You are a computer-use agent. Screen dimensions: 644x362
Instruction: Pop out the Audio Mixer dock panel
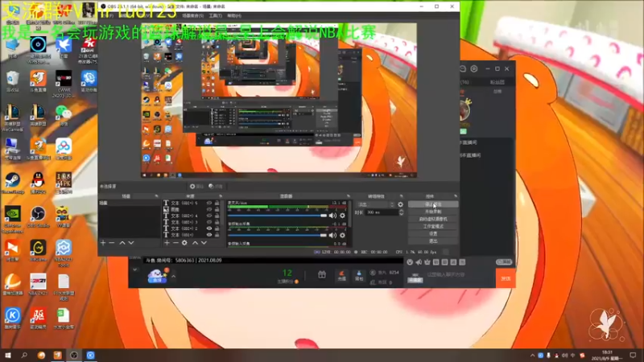pos(349,196)
